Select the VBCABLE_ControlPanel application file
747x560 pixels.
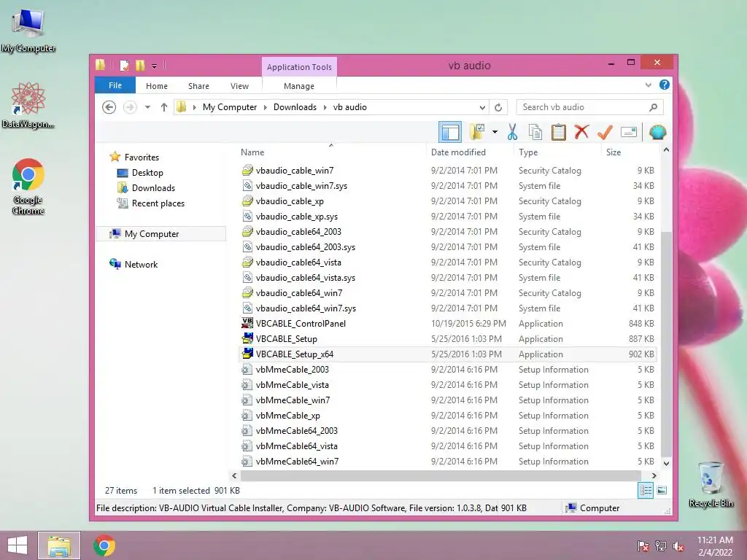pos(447,323)
